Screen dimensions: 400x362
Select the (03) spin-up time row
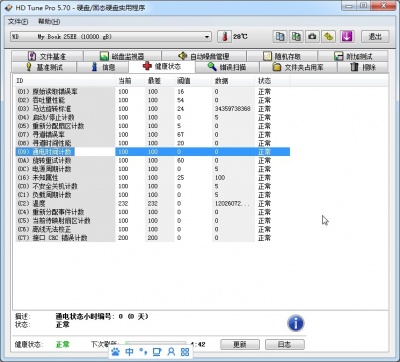pyautogui.click(x=153, y=109)
